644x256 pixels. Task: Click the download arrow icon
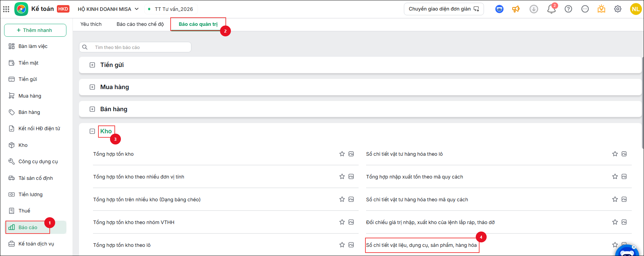pyautogui.click(x=534, y=9)
